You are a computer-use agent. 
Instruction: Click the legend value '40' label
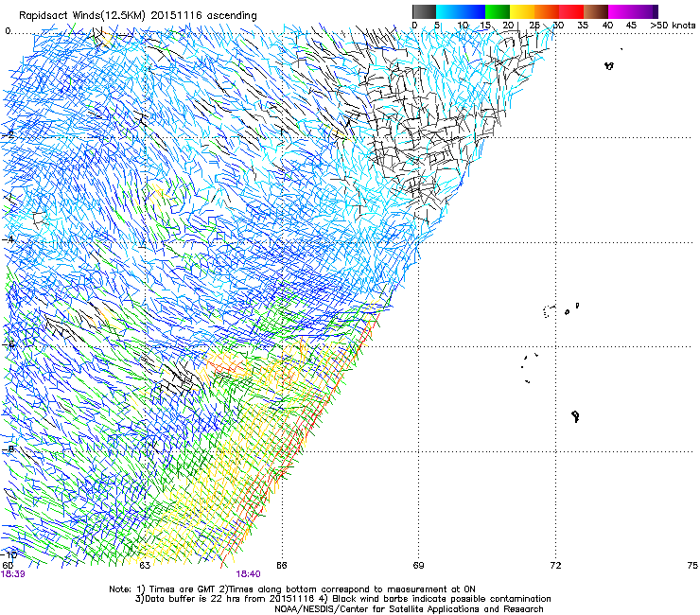point(607,26)
